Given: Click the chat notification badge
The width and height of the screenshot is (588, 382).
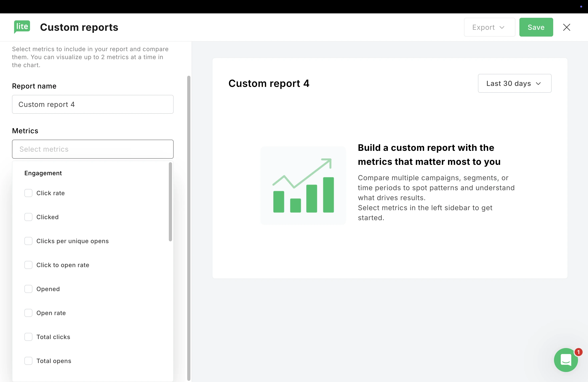Looking at the screenshot, I should click(578, 352).
